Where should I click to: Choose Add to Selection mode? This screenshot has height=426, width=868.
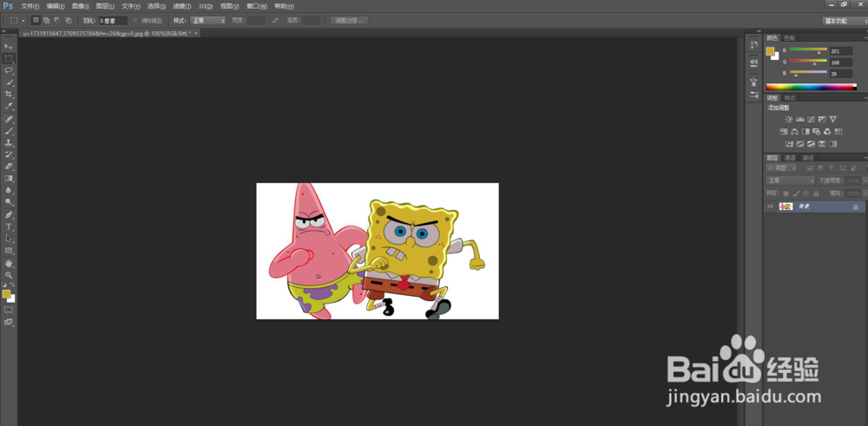point(47,21)
